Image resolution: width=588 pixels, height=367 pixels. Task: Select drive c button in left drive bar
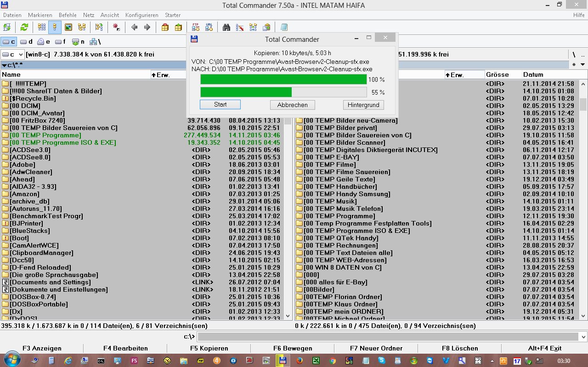coord(9,42)
